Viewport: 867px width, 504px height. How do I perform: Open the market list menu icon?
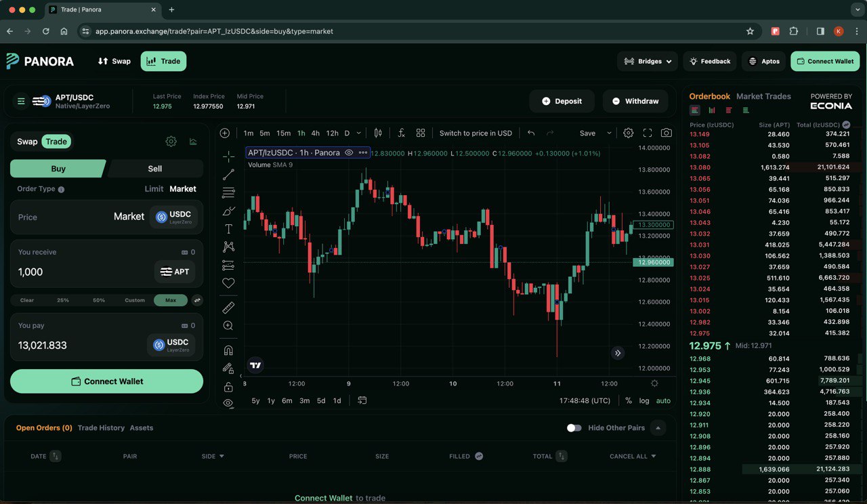(21, 101)
